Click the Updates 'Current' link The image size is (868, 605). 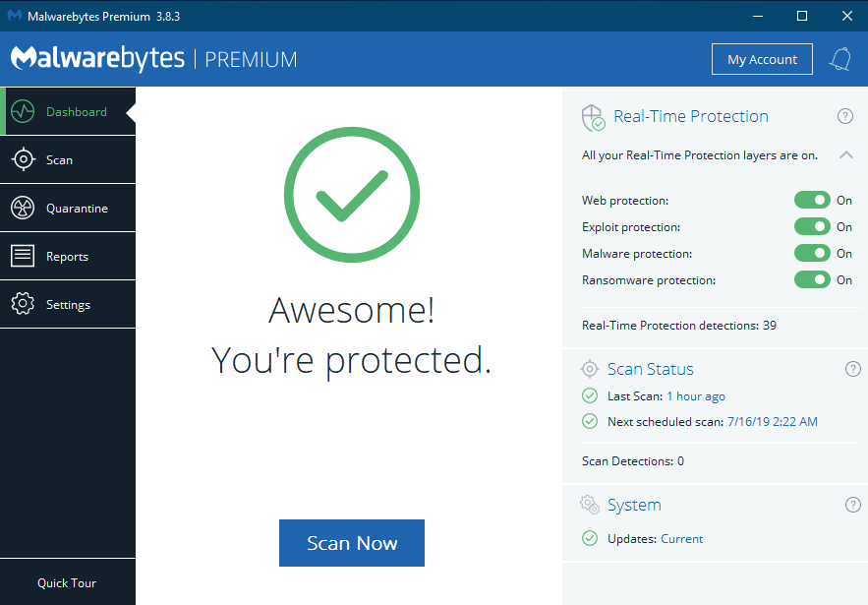(x=681, y=538)
